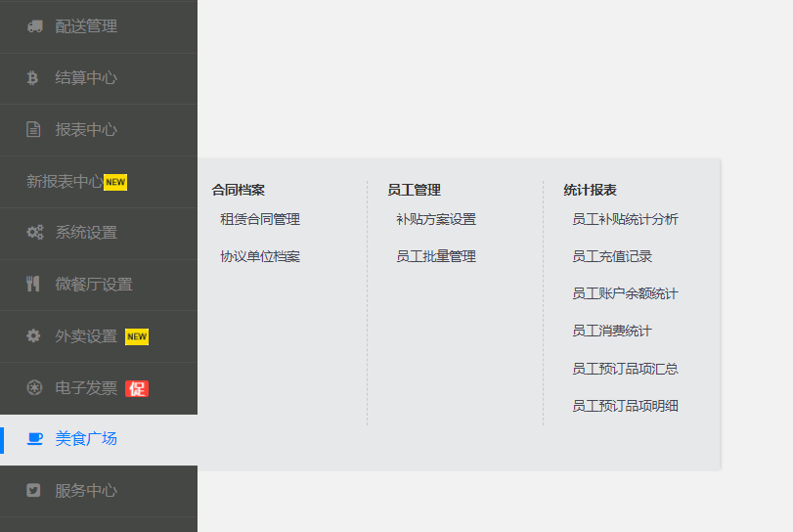This screenshot has height=532, width=793.
Task: Open 员工账户余额统计 report
Action: click(625, 293)
